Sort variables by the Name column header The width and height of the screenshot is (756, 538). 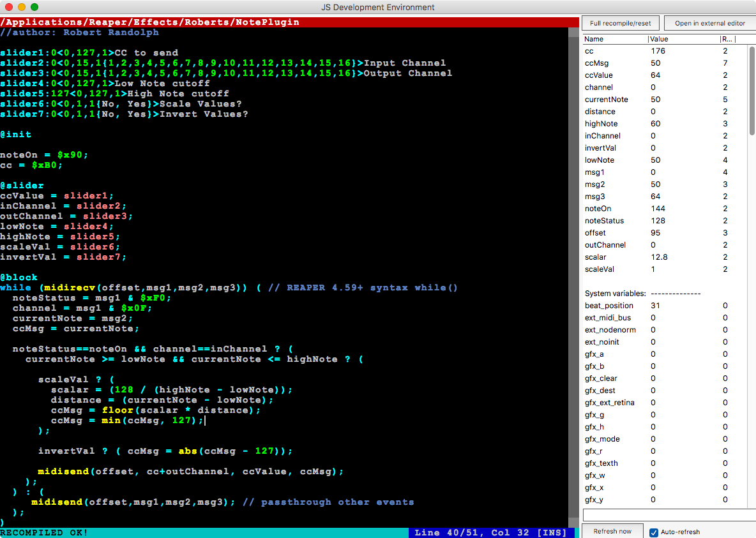click(614, 39)
